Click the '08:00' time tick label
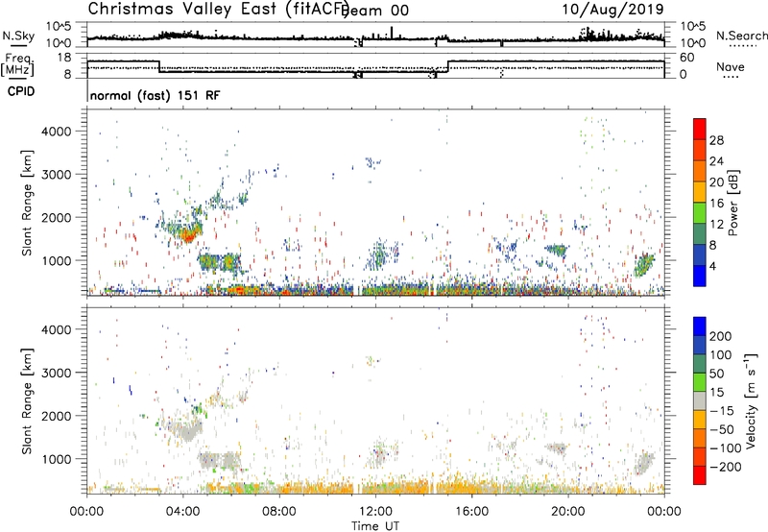The image size is (768, 532). click(x=279, y=512)
